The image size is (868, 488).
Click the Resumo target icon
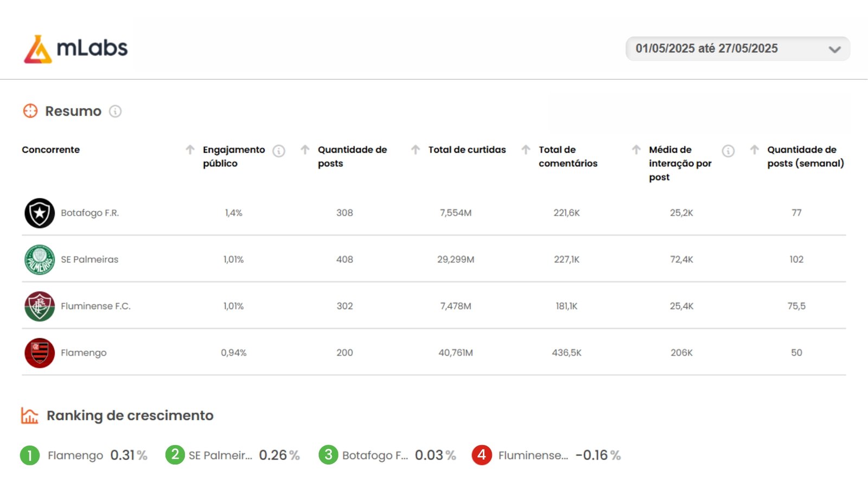(30, 111)
